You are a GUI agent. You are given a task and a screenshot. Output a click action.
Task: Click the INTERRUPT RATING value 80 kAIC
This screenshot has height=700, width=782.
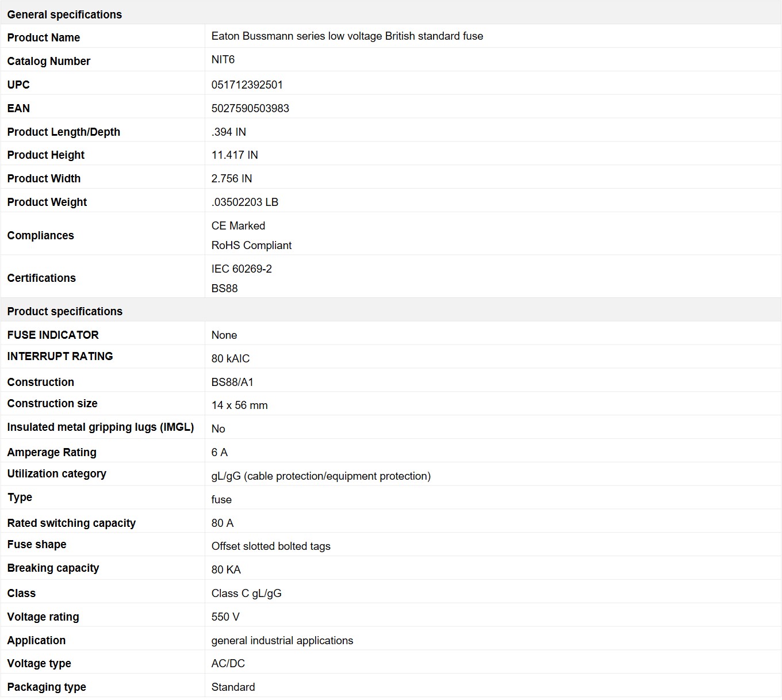230,358
